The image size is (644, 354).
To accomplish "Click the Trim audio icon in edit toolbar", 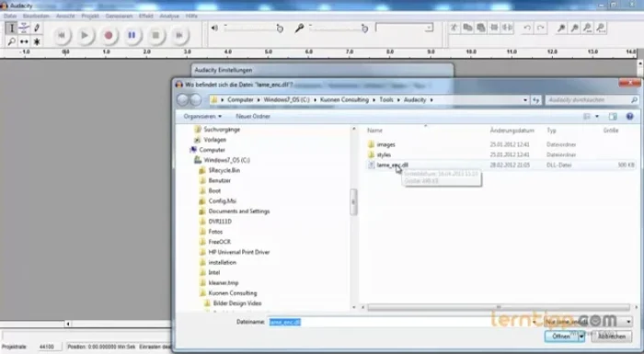I will pyautogui.click(x=495, y=28).
